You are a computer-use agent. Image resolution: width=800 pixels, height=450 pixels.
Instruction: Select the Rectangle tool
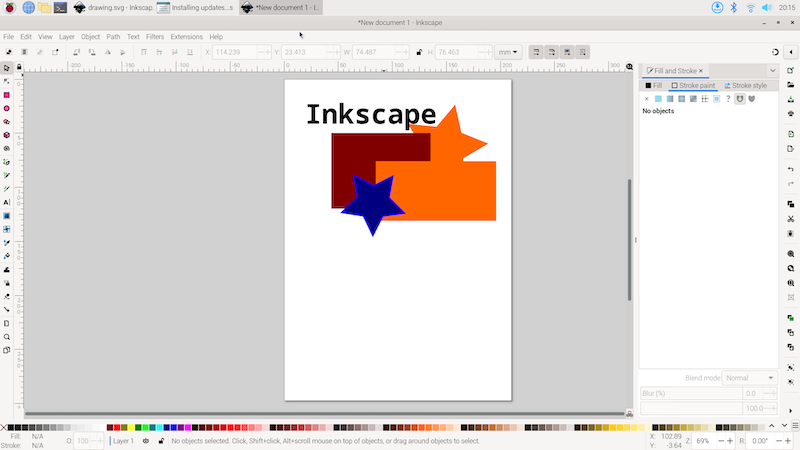click(x=7, y=95)
